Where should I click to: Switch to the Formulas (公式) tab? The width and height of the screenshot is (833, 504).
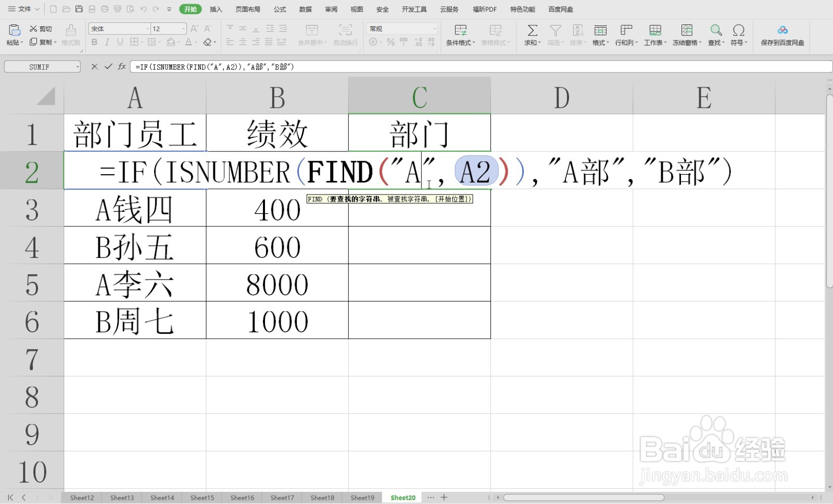[280, 9]
